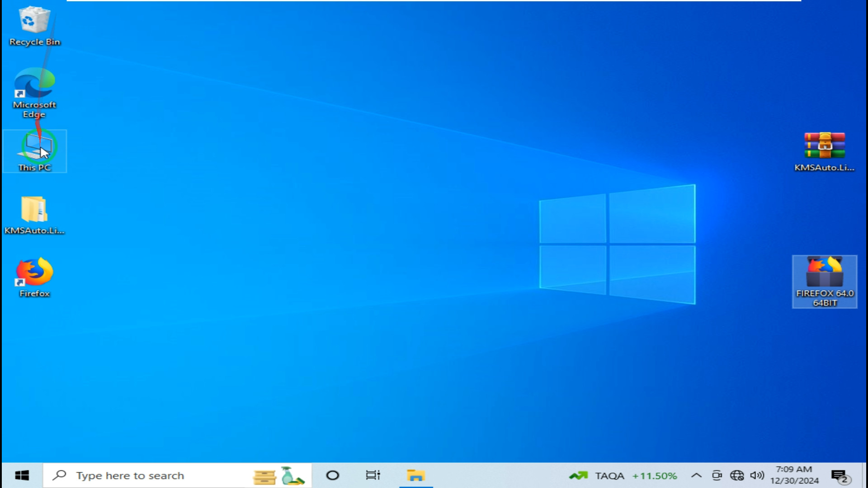Click the Type here to search box

click(177, 475)
